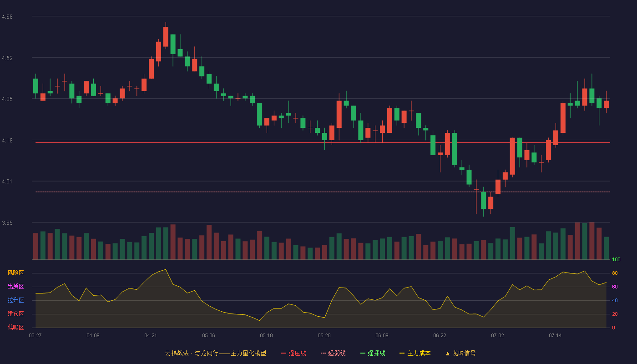
Task: Select the 拉升区 zone label
Action: 15,300
